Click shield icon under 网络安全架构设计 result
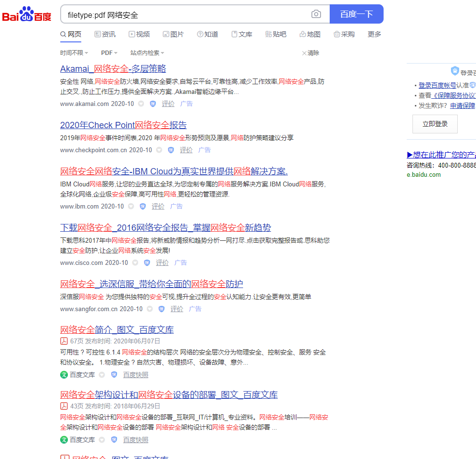The width and height of the screenshot is (476, 459). point(114,440)
